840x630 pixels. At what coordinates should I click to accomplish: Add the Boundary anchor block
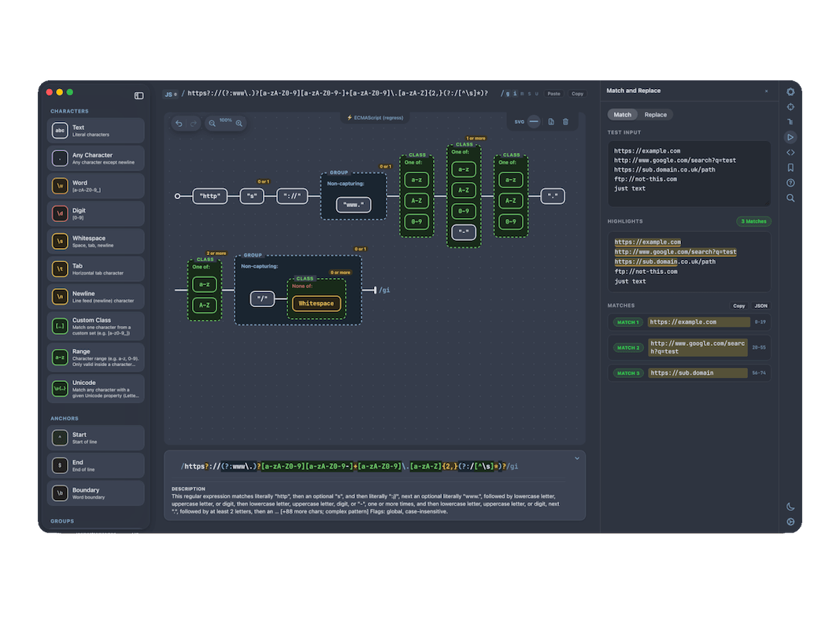tap(96, 494)
